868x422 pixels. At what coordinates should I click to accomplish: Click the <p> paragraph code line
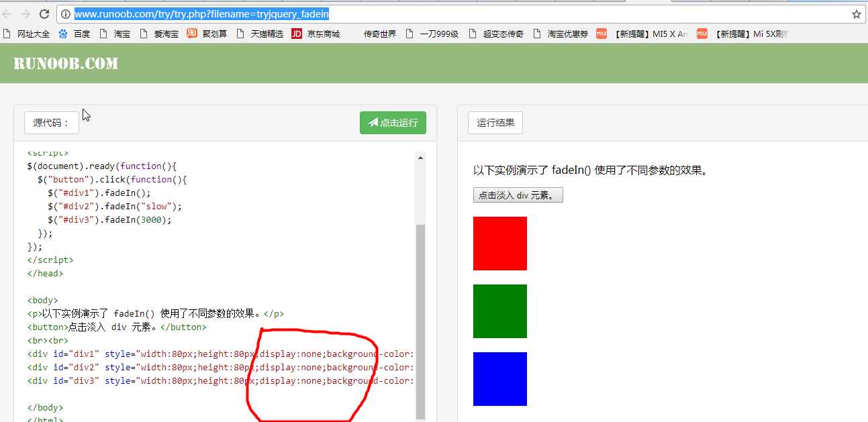click(156, 313)
